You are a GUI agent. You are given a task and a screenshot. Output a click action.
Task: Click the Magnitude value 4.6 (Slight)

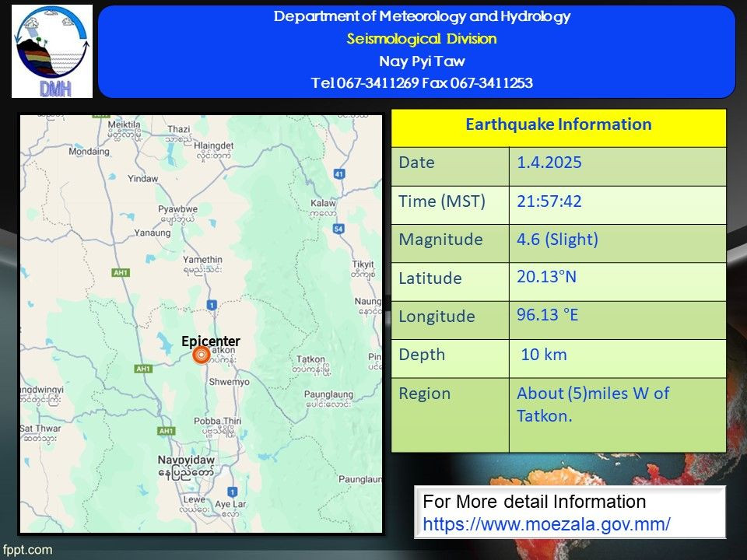coord(557,240)
